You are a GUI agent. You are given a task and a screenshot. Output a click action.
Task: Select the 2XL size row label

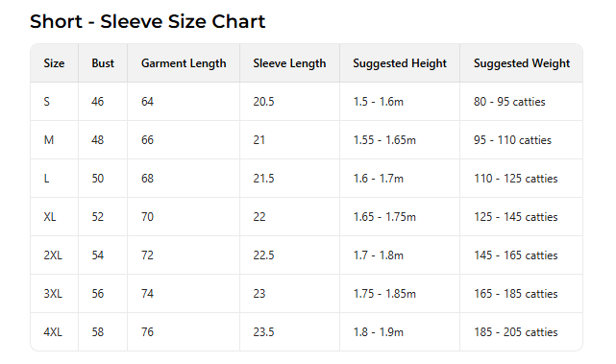[54, 255]
